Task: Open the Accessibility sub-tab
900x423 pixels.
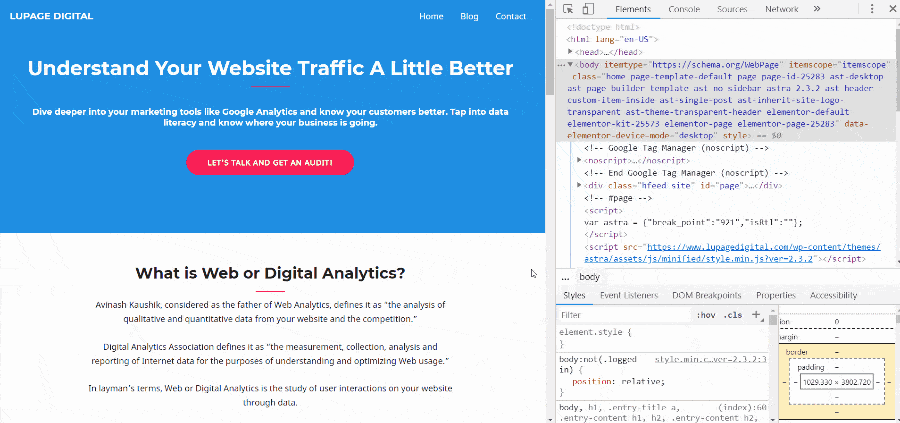Action: tap(833, 296)
